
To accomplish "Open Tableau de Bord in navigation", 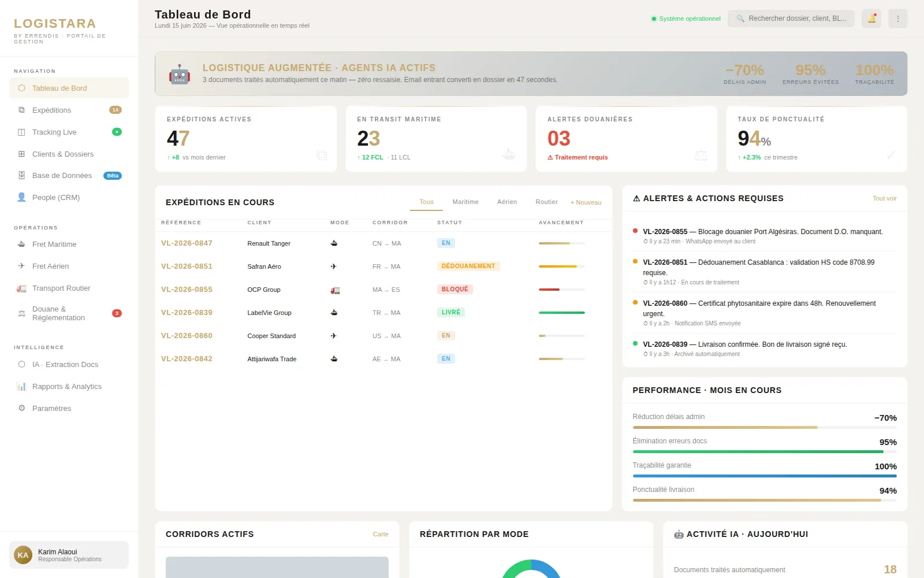I will (69, 88).
